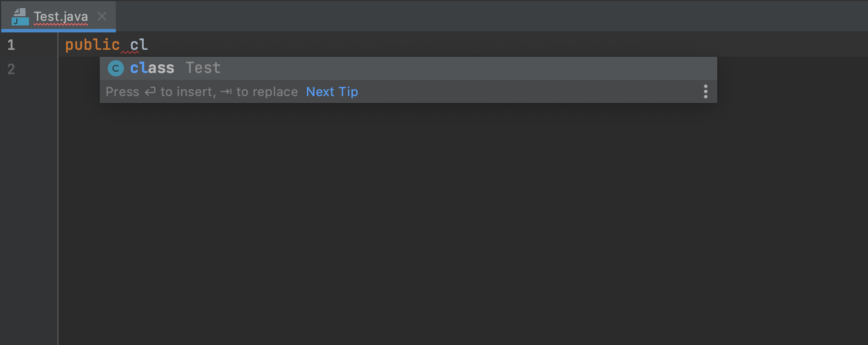Viewport: 868px width, 345px height.
Task: Click line number 2 in the gutter
Action: click(x=11, y=69)
